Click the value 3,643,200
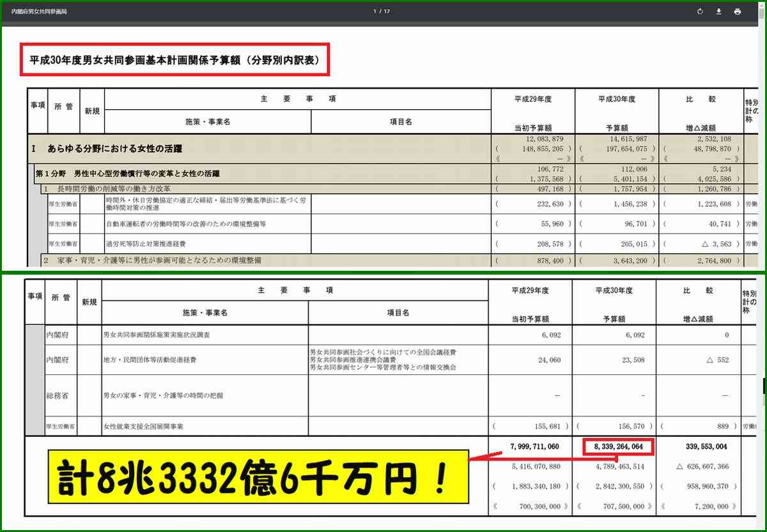This screenshot has width=767, height=532. pyautogui.click(x=631, y=261)
